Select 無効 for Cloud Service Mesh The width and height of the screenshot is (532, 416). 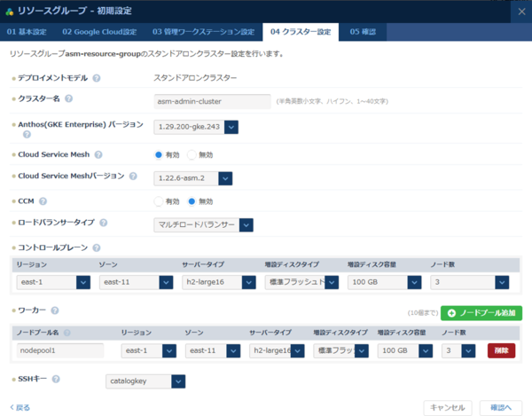point(192,154)
